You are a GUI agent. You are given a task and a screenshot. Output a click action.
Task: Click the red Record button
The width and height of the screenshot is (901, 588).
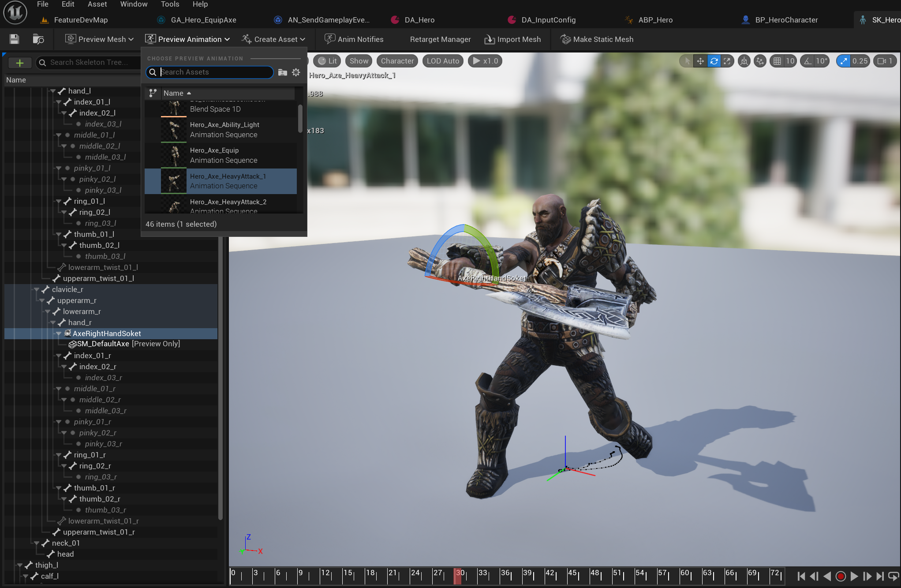pos(841,576)
